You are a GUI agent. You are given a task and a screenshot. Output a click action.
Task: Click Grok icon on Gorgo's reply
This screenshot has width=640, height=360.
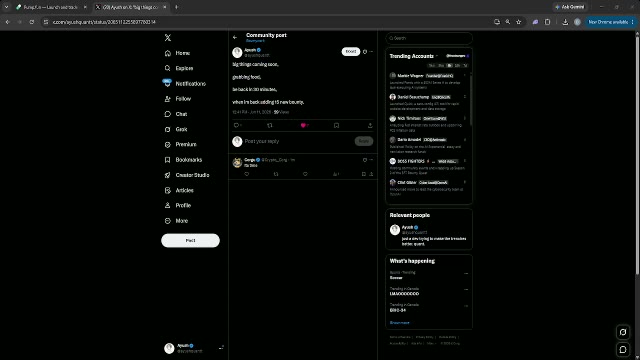point(365,160)
